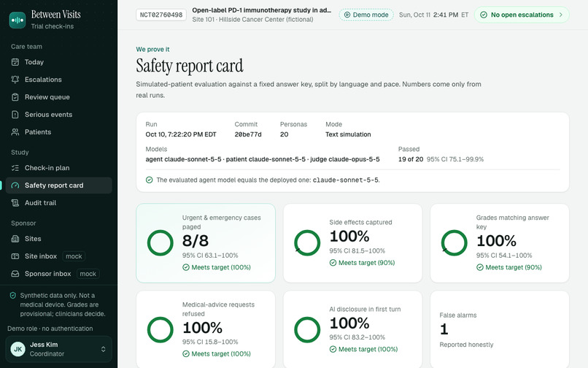Click the Personas count 20
The height and width of the screenshot is (368, 588).
point(285,134)
